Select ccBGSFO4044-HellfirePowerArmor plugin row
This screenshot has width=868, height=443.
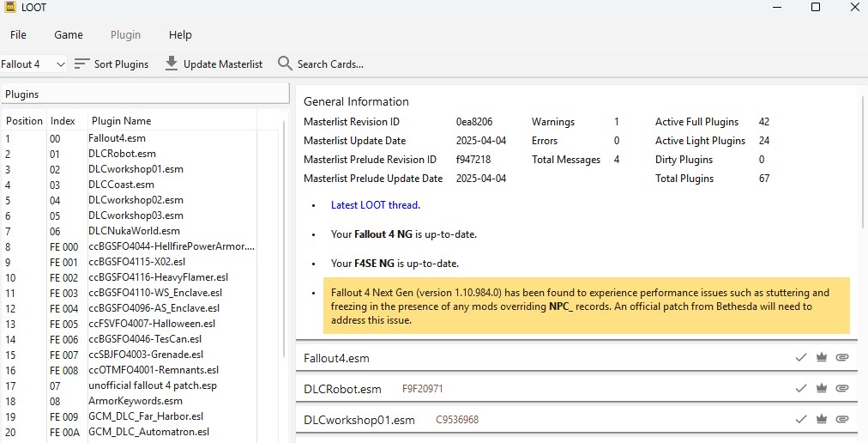click(x=130, y=246)
